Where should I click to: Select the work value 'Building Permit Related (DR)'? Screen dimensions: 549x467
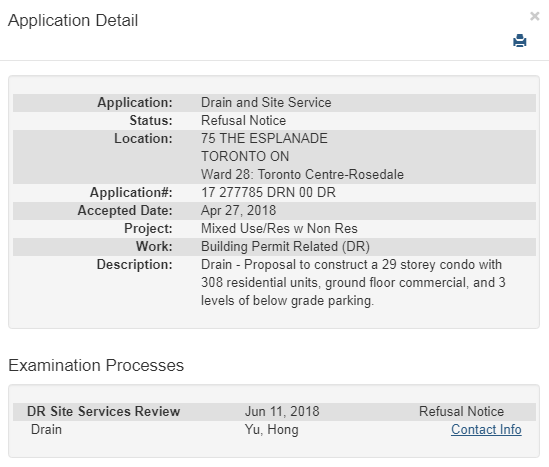(285, 246)
